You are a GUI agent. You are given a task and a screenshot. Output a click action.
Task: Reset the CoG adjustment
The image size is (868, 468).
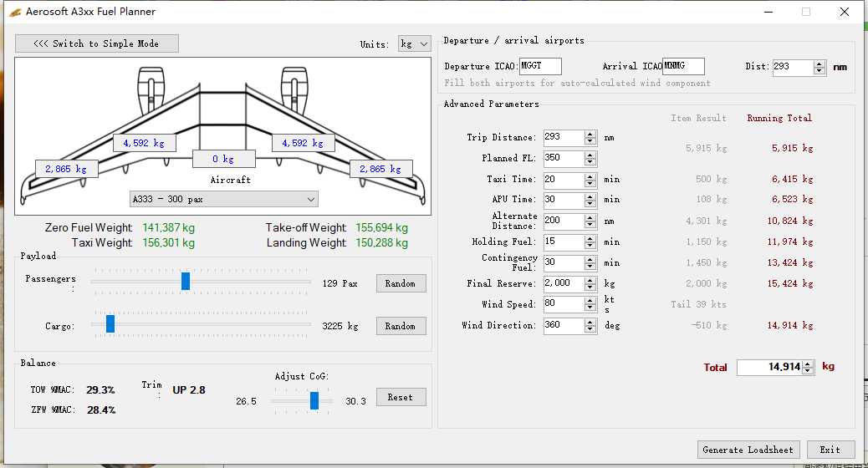401,397
